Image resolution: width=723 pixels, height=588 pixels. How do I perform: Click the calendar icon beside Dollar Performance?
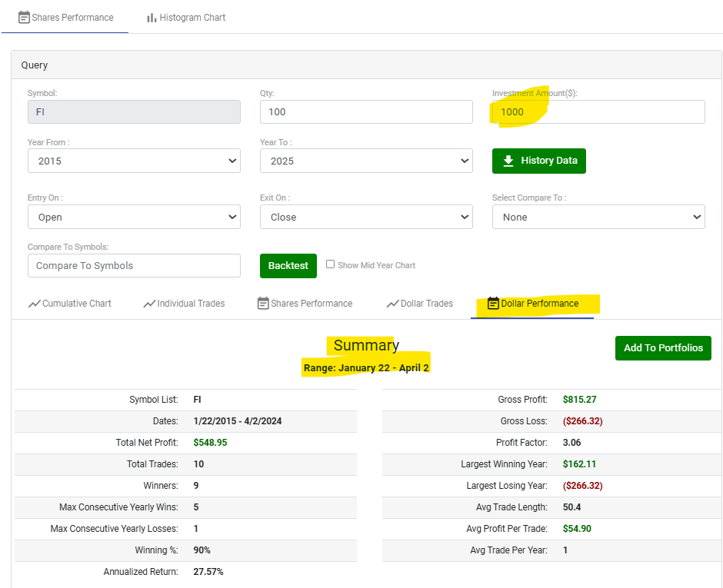[x=493, y=303]
